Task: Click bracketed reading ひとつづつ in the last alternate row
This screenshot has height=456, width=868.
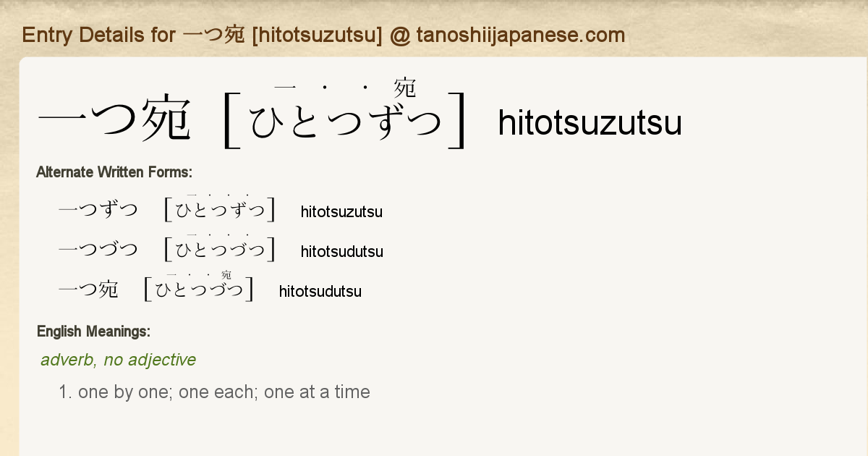Action: (199, 290)
